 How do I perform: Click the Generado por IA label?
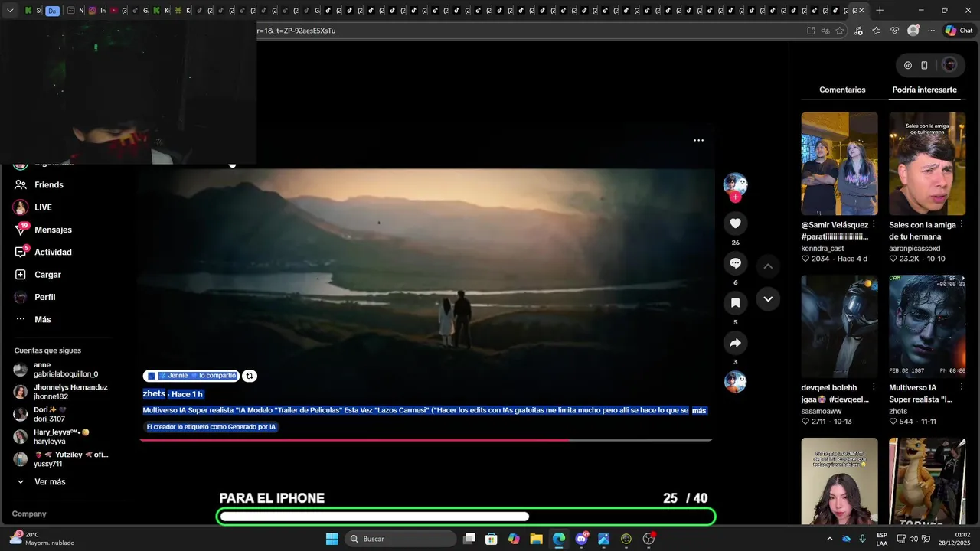point(211,427)
